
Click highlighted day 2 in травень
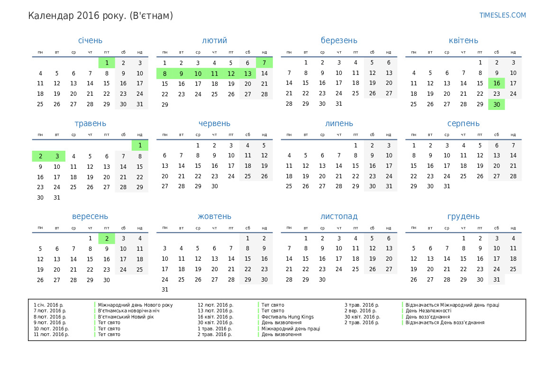tap(40, 156)
